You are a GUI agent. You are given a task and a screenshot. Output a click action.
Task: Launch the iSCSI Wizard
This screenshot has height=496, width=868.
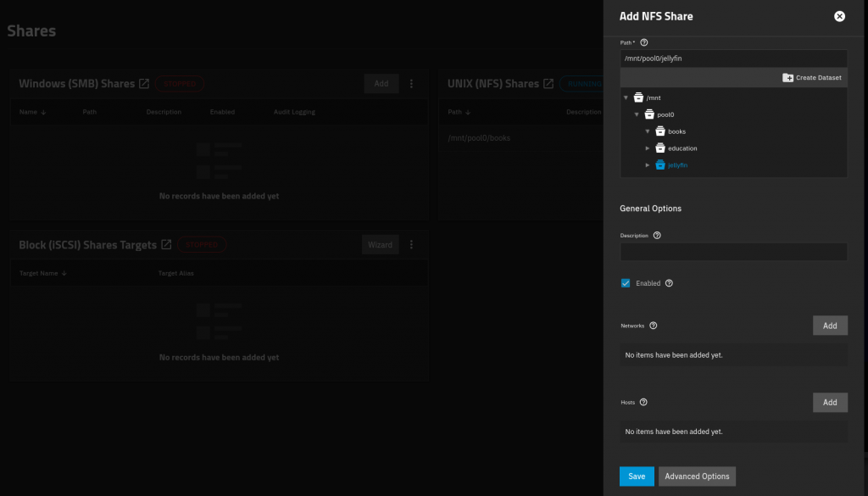380,244
